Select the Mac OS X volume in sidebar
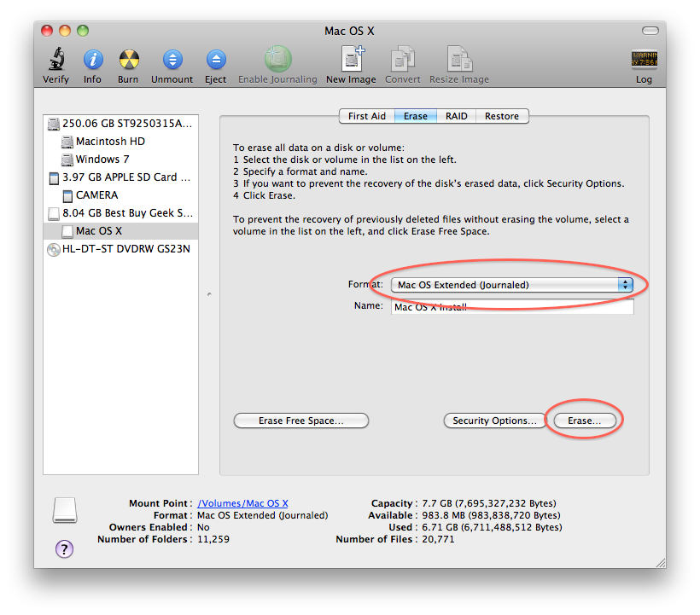Viewport: 700px width, 615px height. [x=120, y=231]
